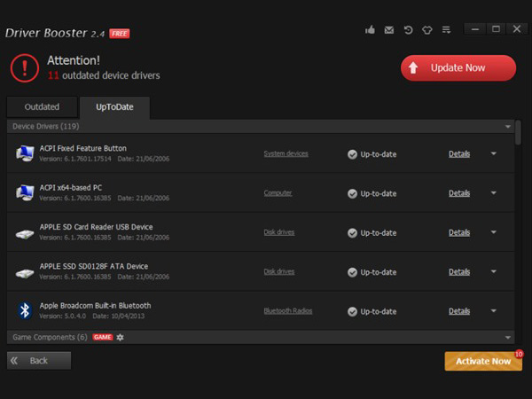Maximize the Driver Booster window

[496, 29]
